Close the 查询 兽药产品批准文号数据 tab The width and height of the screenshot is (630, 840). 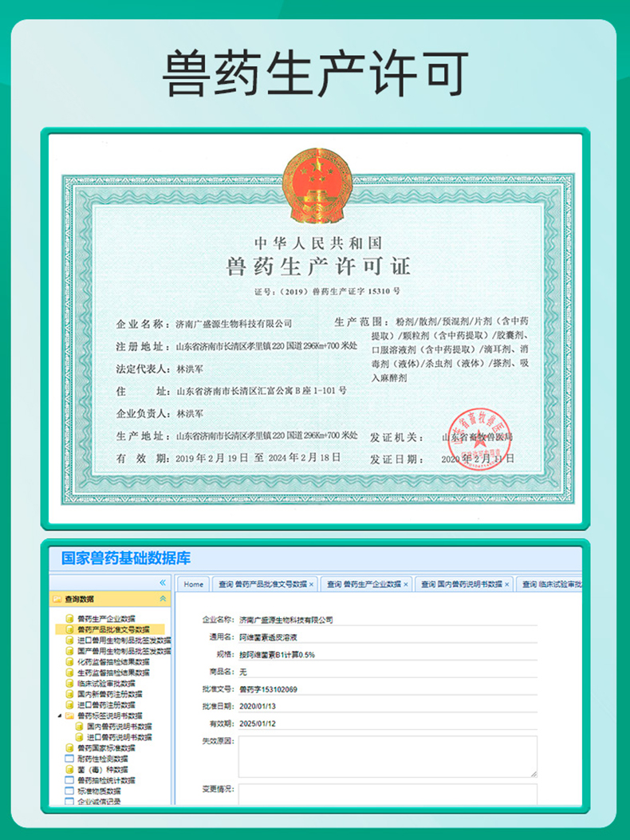click(x=311, y=585)
